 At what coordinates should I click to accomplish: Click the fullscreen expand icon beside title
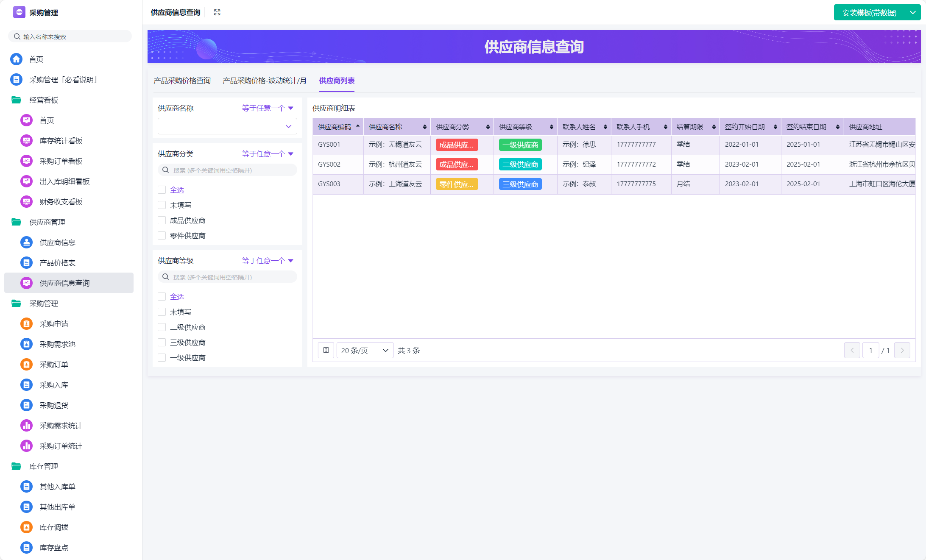tap(217, 12)
